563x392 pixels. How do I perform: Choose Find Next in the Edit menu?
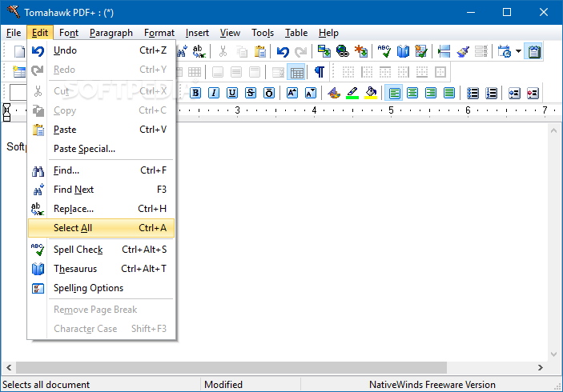101,190
